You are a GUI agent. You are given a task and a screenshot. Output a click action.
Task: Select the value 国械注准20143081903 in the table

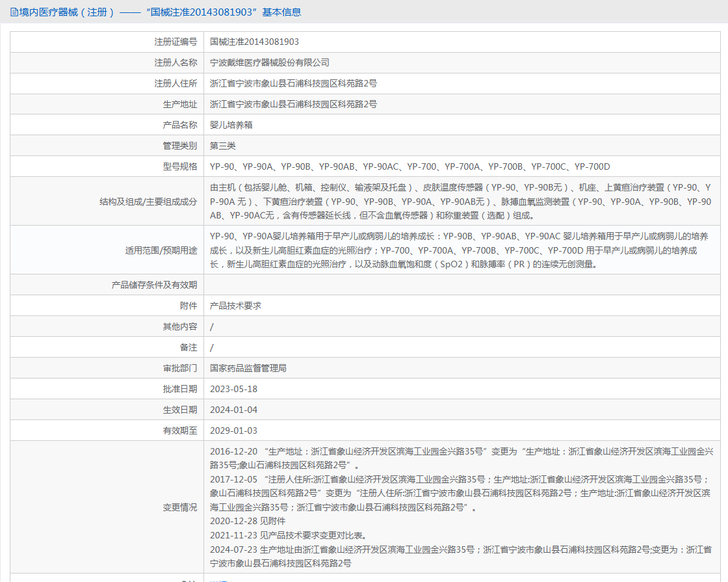[x=254, y=42]
